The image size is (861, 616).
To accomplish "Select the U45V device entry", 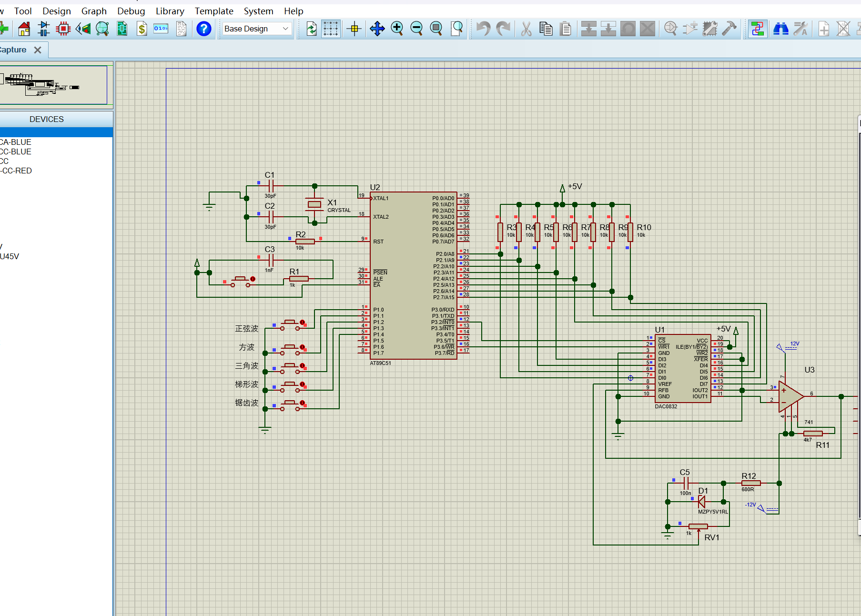I will pos(10,256).
